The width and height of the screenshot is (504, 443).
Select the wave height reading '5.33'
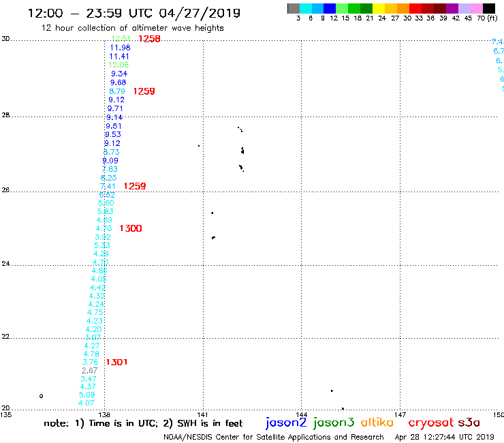[102, 245]
